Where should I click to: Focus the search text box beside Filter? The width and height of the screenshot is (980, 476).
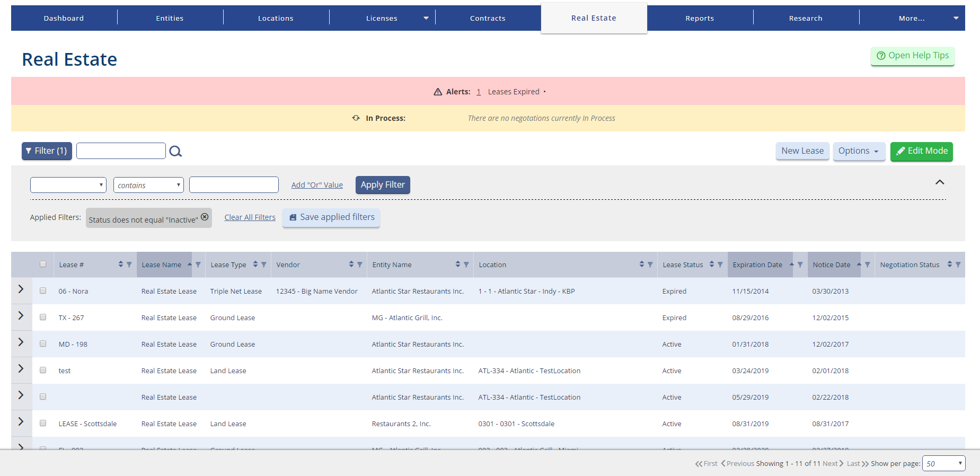pos(121,151)
